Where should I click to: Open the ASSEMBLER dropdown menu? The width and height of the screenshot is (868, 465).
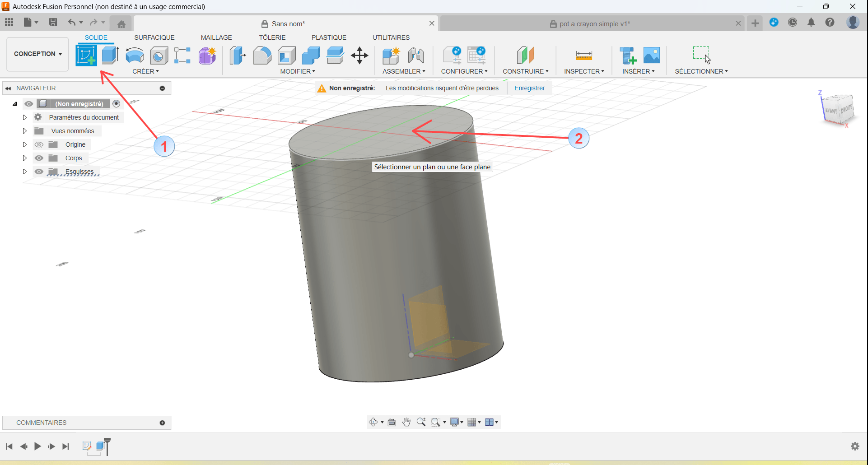(x=404, y=71)
